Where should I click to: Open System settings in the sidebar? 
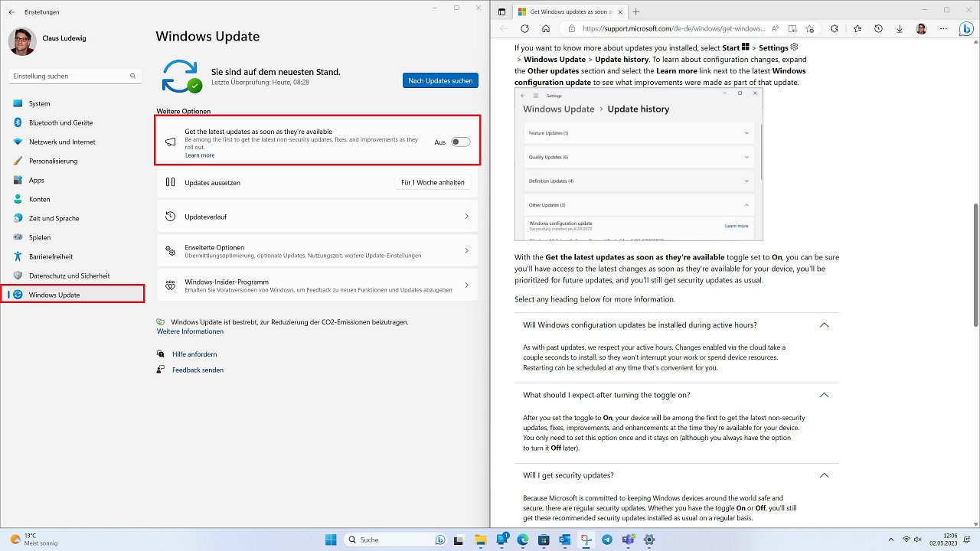click(x=73, y=103)
